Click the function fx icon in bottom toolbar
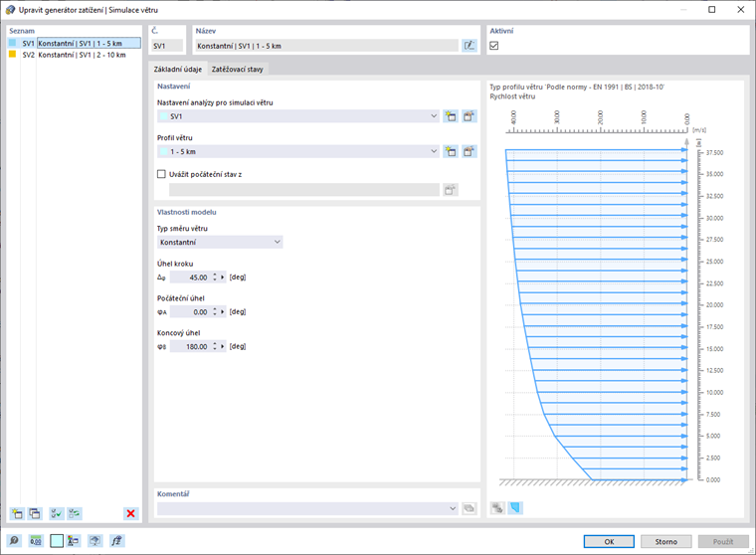Viewport: 756px width, 555px height. (x=116, y=541)
